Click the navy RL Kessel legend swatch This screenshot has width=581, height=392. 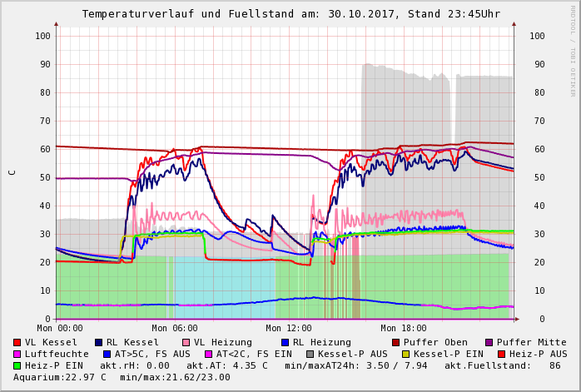(x=99, y=342)
